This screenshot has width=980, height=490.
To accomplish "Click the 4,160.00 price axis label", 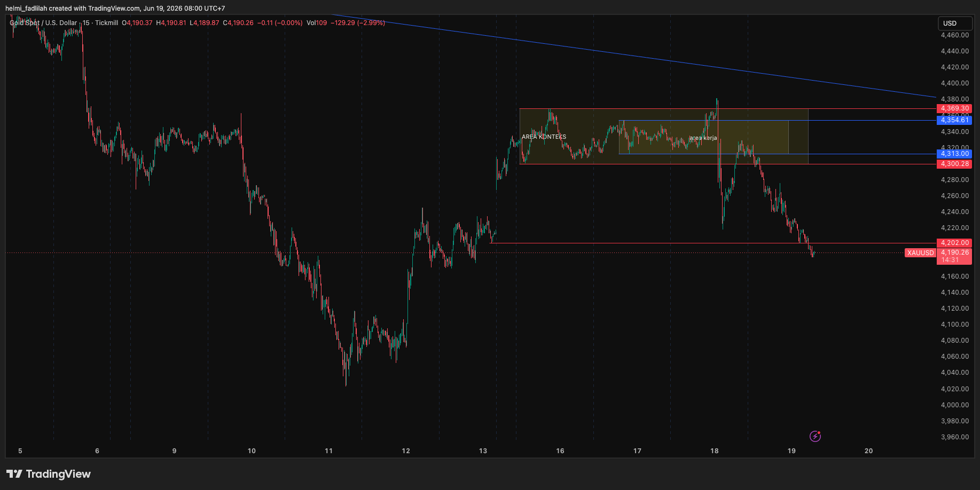I will pyautogui.click(x=954, y=276).
